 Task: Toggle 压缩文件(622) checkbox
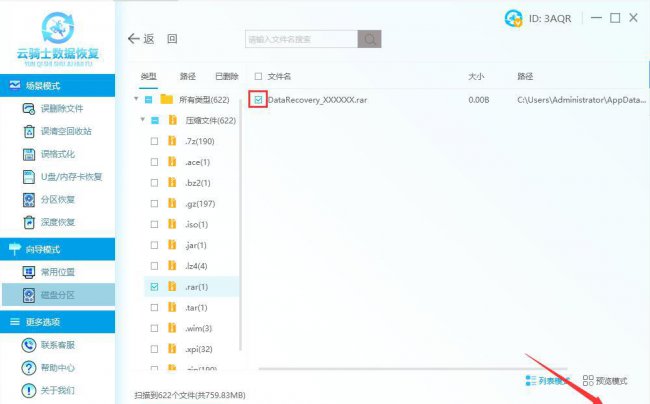[155, 120]
